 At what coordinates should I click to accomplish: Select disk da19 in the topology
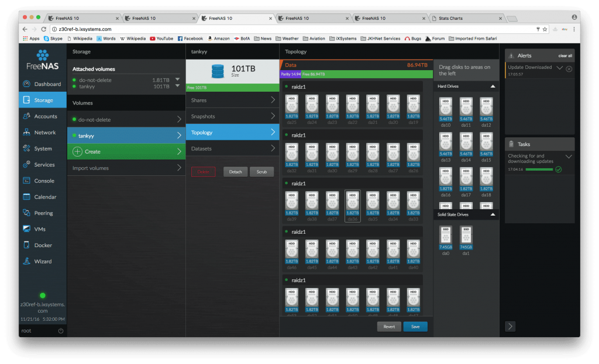[x=413, y=109]
